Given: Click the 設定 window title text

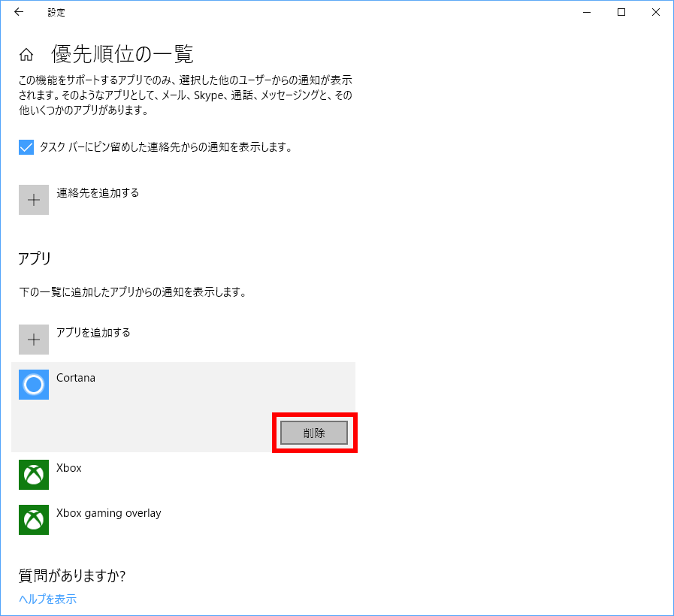Looking at the screenshot, I should pyautogui.click(x=56, y=13).
